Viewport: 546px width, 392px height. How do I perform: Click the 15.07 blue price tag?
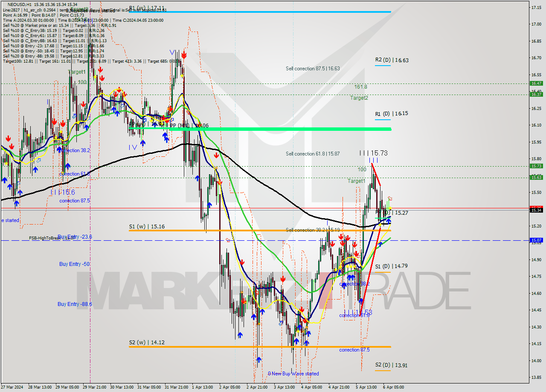(536, 240)
